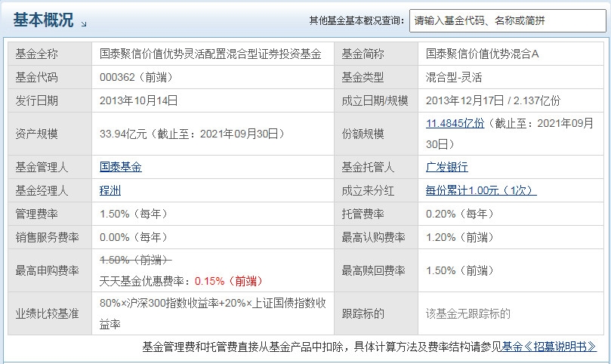Select the discounted rate 0.15%（前端）
The height and width of the screenshot is (364, 611).
[229, 281]
